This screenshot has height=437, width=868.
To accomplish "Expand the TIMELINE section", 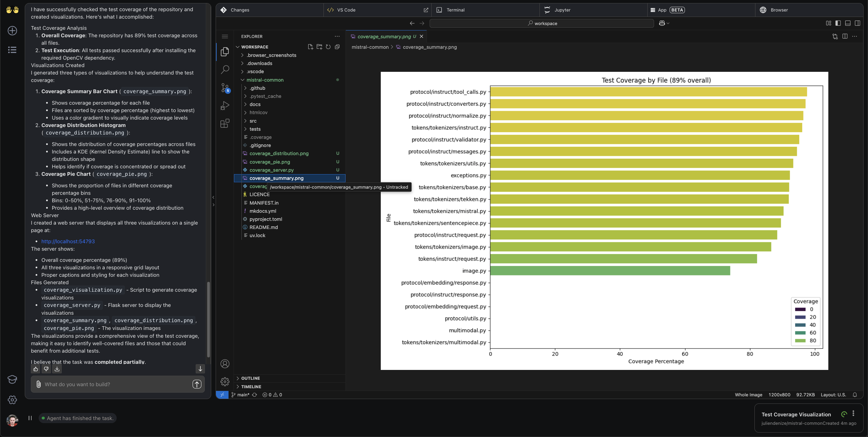I will [251, 387].
